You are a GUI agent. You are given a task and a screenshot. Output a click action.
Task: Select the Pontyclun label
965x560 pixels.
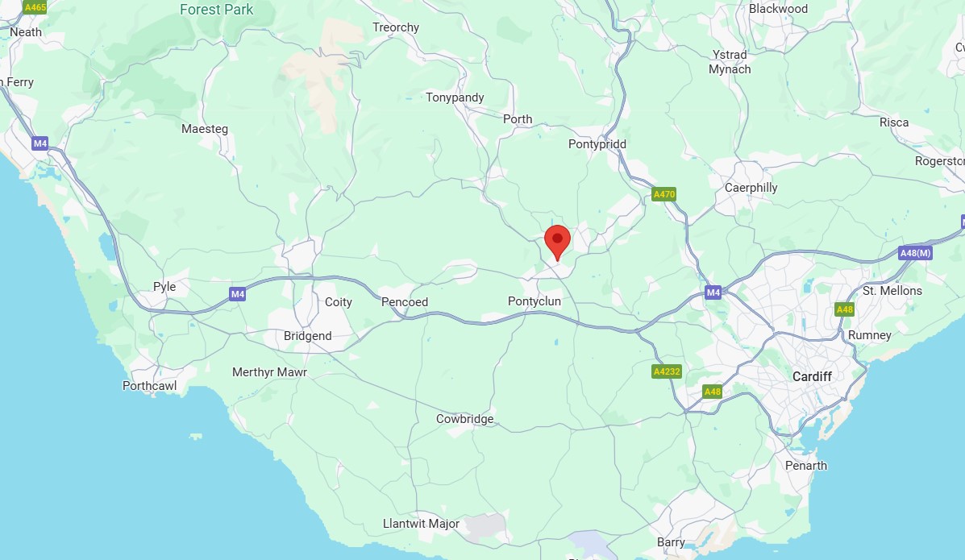click(x=534, y=301)
